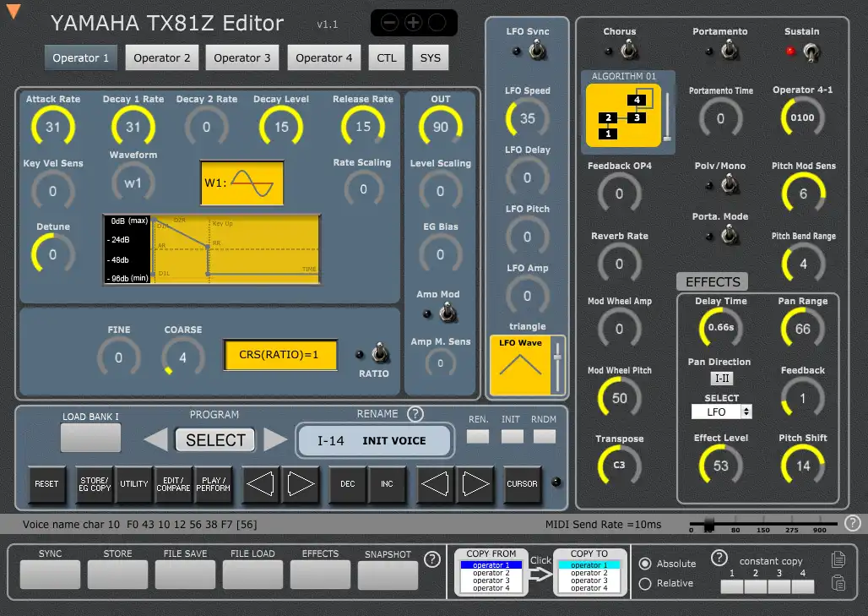Click right arrow button left of CURSOR
Screen dimensions: 868x616
tap(475, 484)
